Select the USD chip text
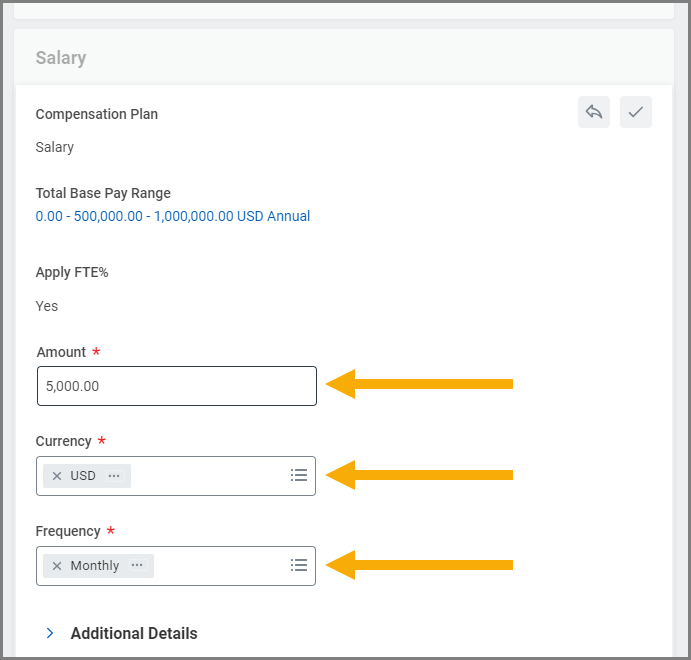Image resolution: width=691 pixels, height=660 pixels. click(x=83, y=476)
